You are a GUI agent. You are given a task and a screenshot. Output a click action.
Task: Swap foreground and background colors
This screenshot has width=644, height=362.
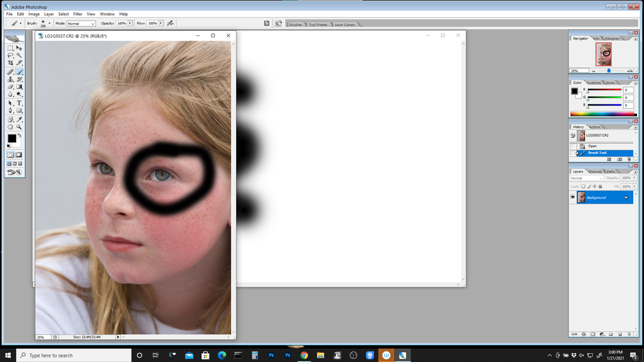(19, 135)
